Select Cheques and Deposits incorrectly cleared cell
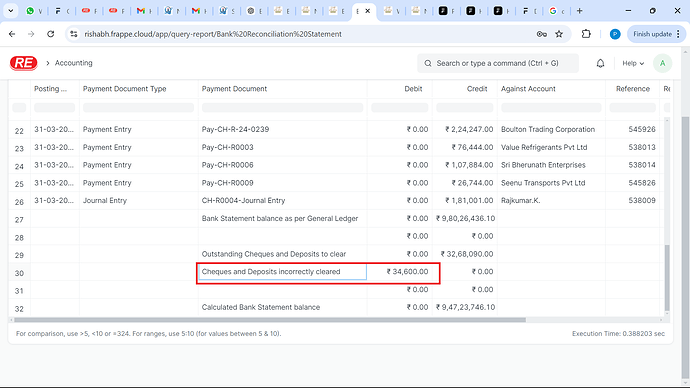The width and height of the screenshot is (690, 388). [282, 272]
